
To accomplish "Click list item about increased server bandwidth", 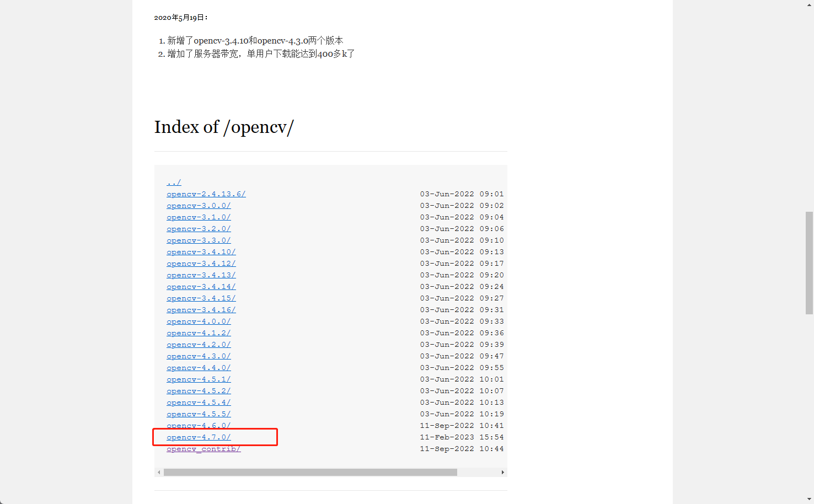I will coord(261,54).
